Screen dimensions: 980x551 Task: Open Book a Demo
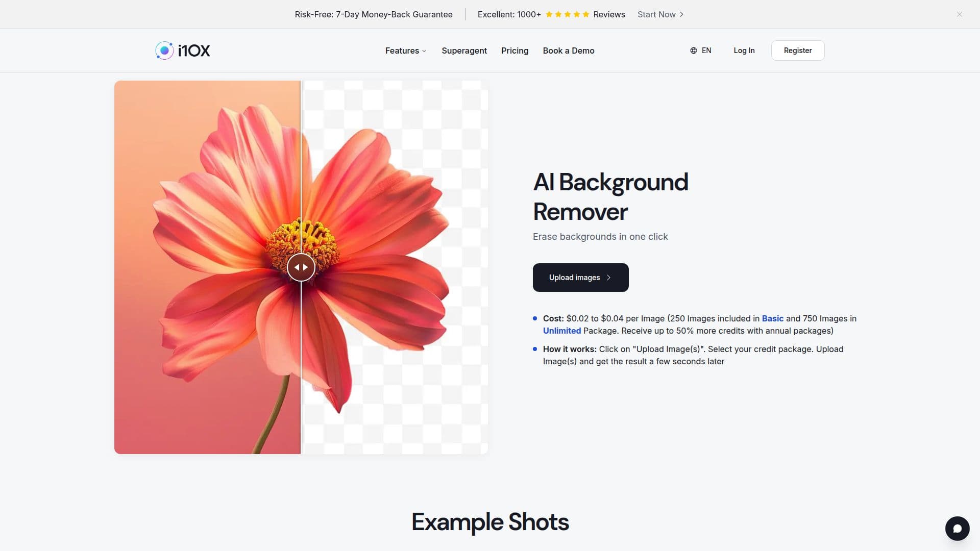(569, 51)
